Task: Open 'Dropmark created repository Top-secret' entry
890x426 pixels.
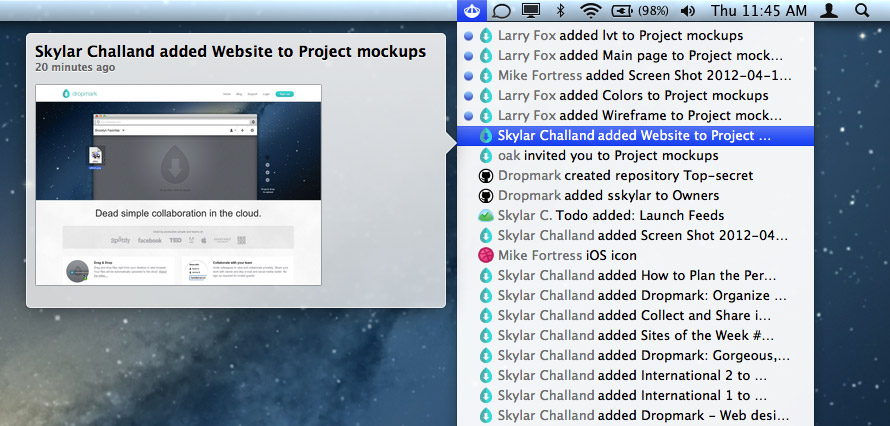Action: click(635, 175)
